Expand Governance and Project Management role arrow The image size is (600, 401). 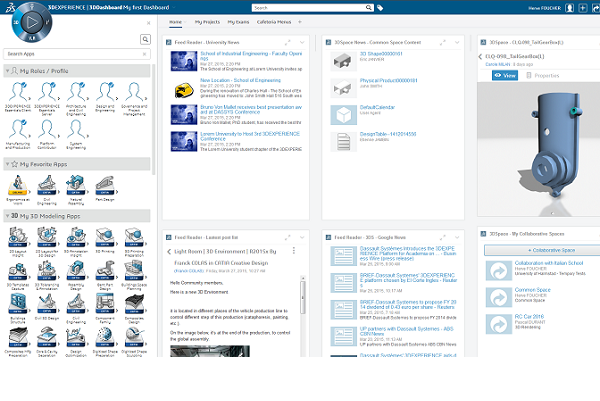pos(146,98)
